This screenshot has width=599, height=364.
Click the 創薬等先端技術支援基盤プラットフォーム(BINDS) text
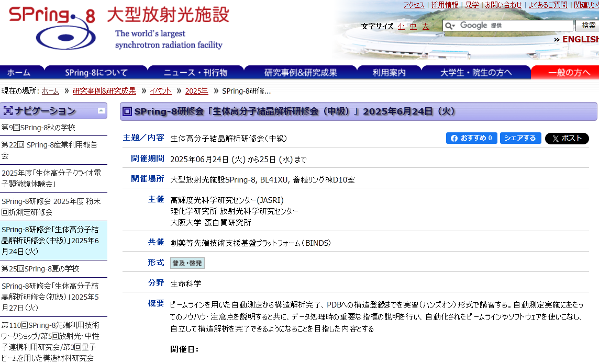click(x=251, y=243)
